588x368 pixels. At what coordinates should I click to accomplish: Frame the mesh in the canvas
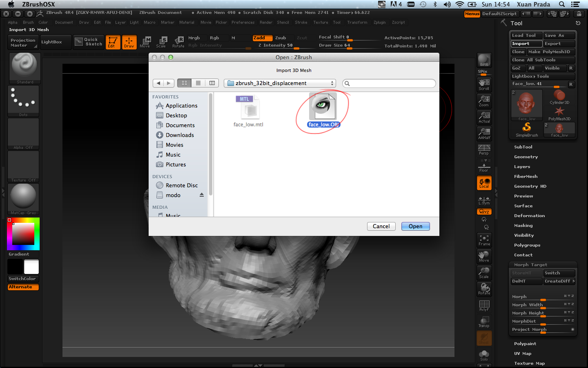pos(484,240)
